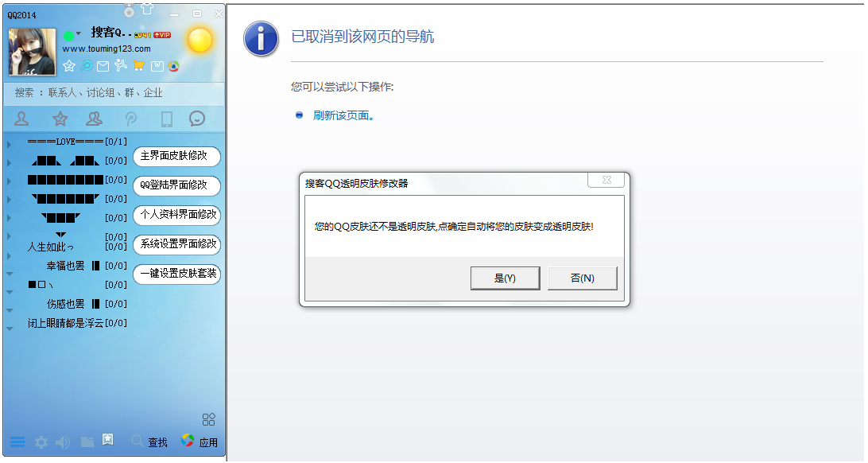Open the colorful Tencent news icon in header
This screenshot has width=868, height=463.
[174, 67]
